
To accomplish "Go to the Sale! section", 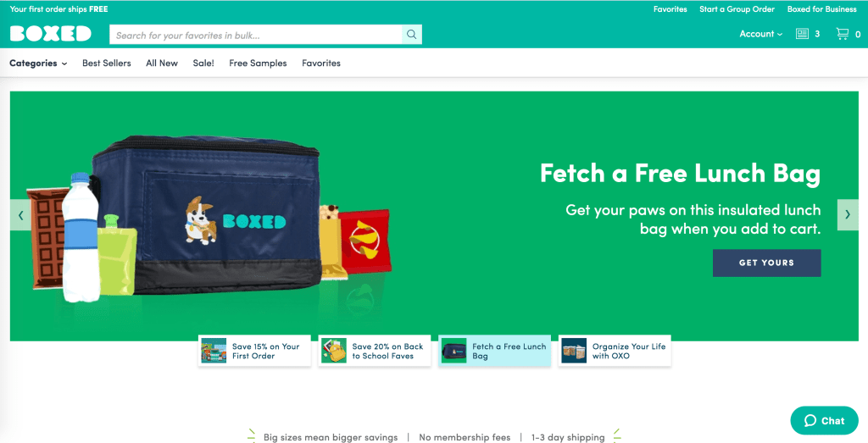I will click(x=203, y=63).
